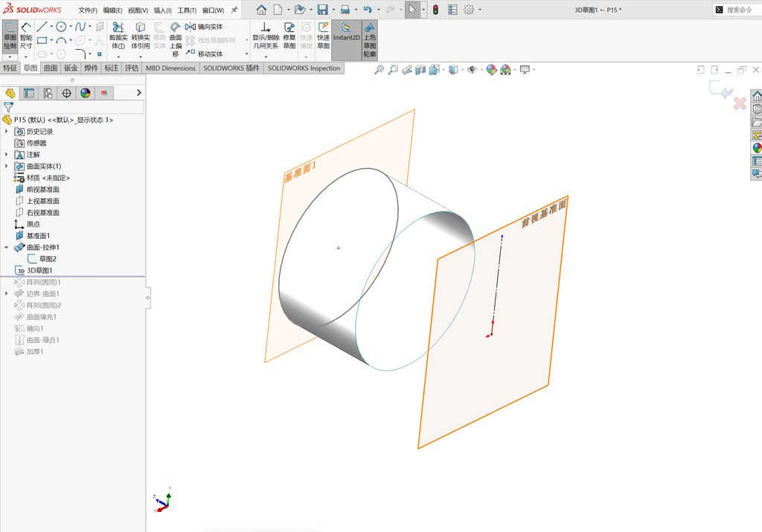Click 曲面上偏移 offset on surface
This screenshot has height=532, width=762.
coord(176,40)
